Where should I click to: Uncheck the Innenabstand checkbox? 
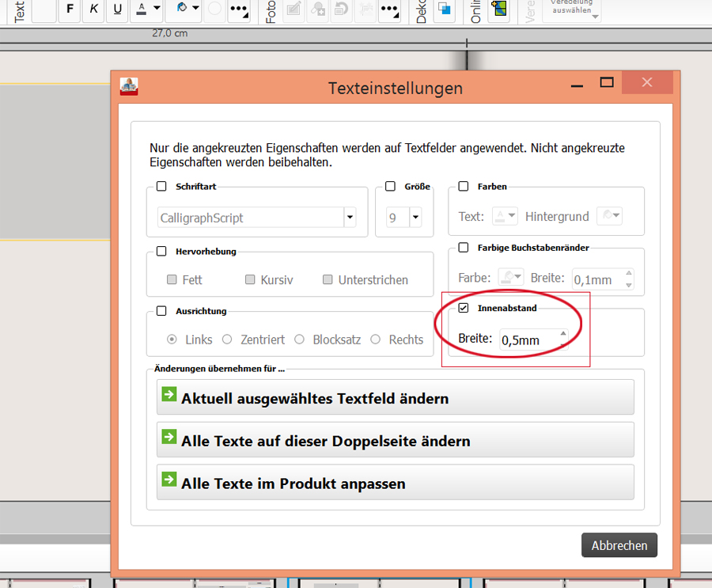point(464,308)
